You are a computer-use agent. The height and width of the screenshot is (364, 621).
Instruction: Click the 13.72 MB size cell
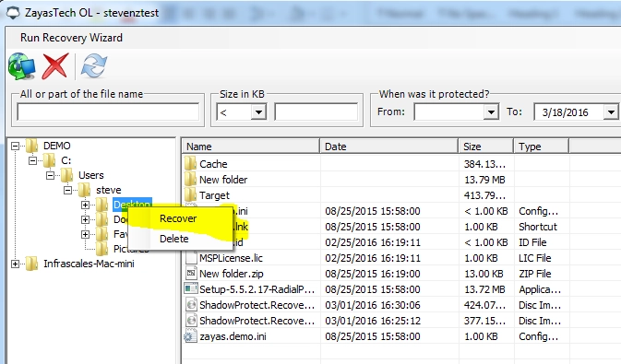pyautogui.click(x=484, y=289)
